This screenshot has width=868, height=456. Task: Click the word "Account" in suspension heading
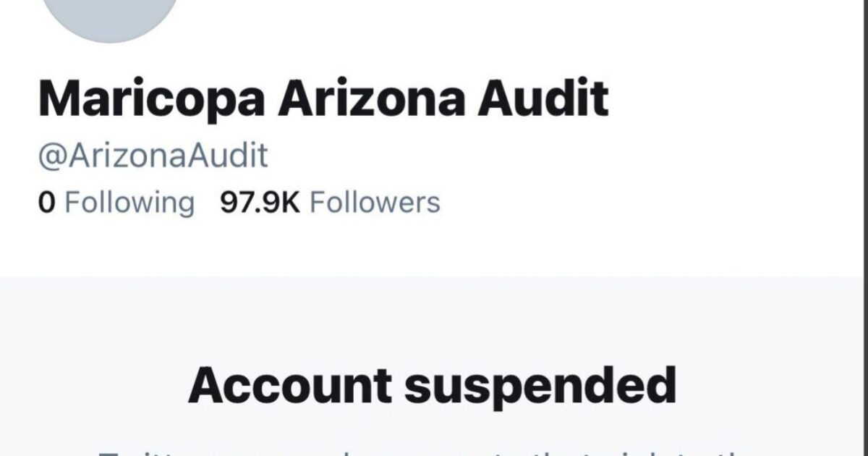tap(289, 385)
